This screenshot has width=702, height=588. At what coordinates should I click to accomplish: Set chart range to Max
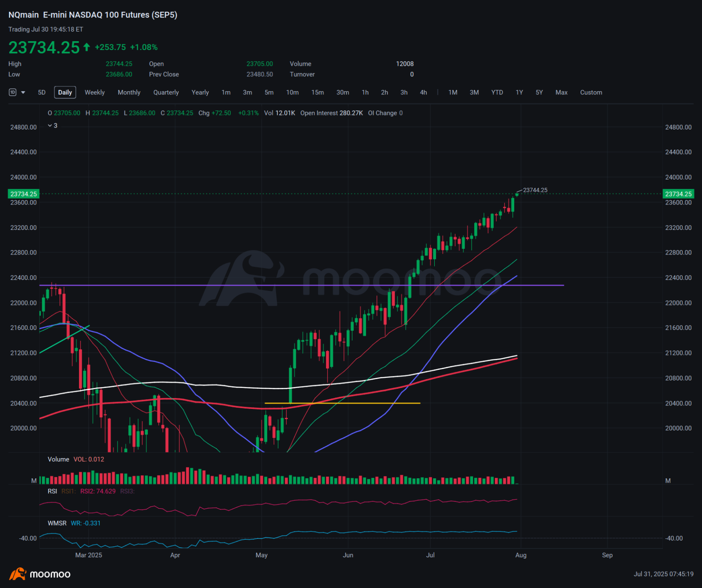[562, 92]
